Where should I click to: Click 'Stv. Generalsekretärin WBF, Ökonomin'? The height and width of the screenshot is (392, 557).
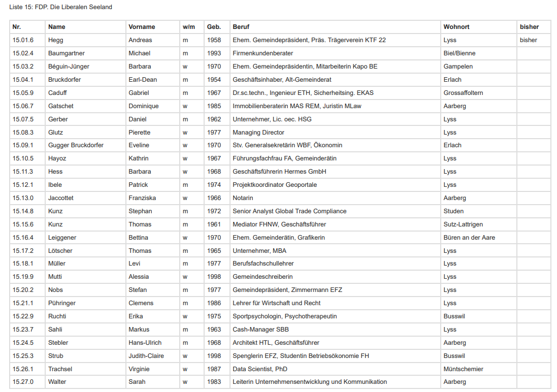(287, 145)
